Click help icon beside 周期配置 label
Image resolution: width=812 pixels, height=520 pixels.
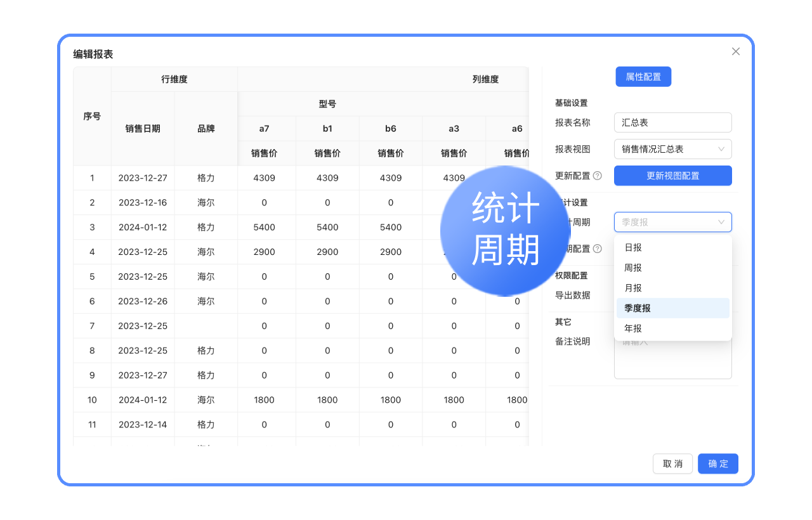(597, 249)
